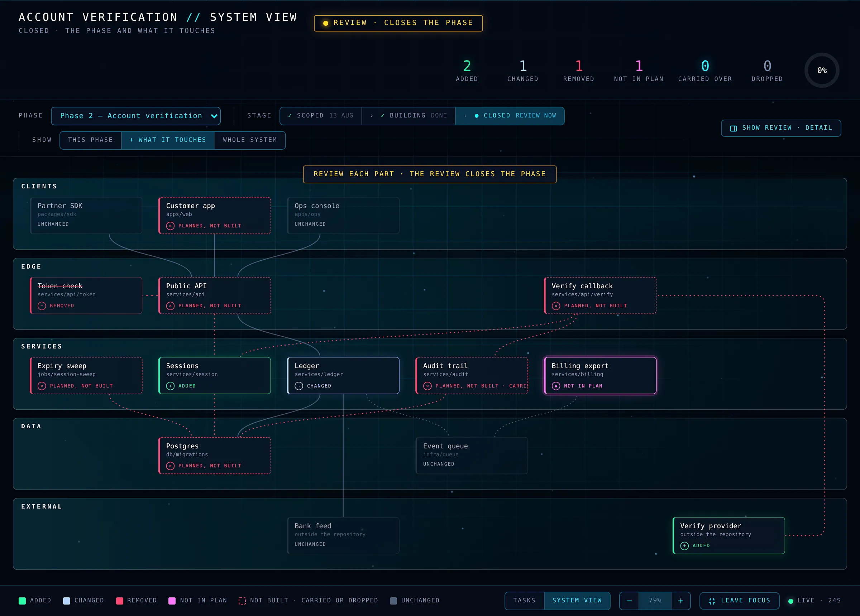The image size is (860, 616).
Task: Click the Postgres not-built icon
Action: point(171,466)
